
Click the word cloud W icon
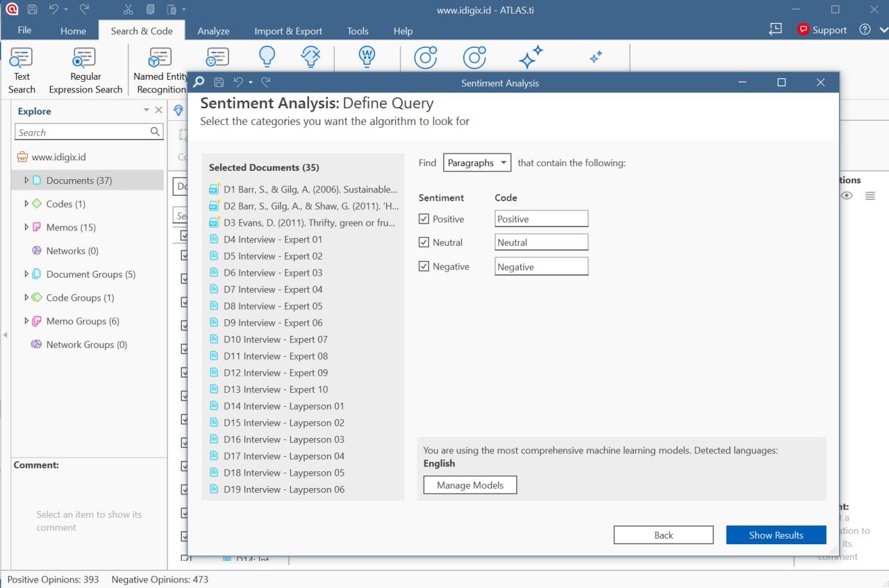366,57
